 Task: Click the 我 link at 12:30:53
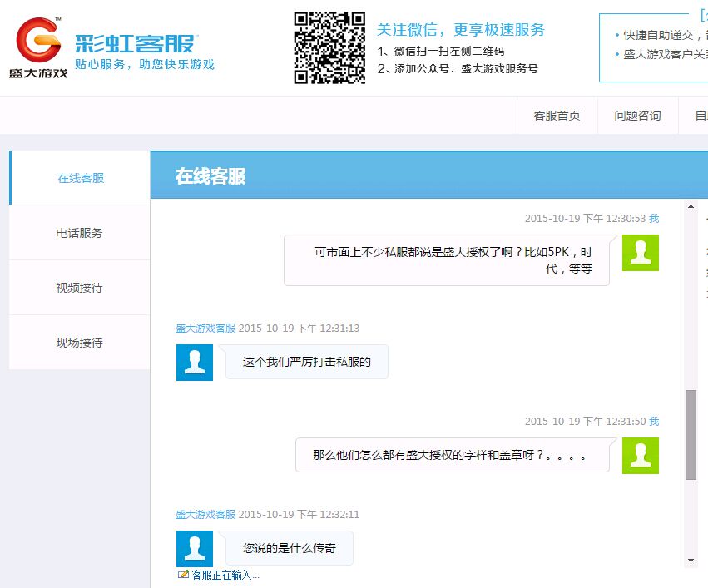653,219
